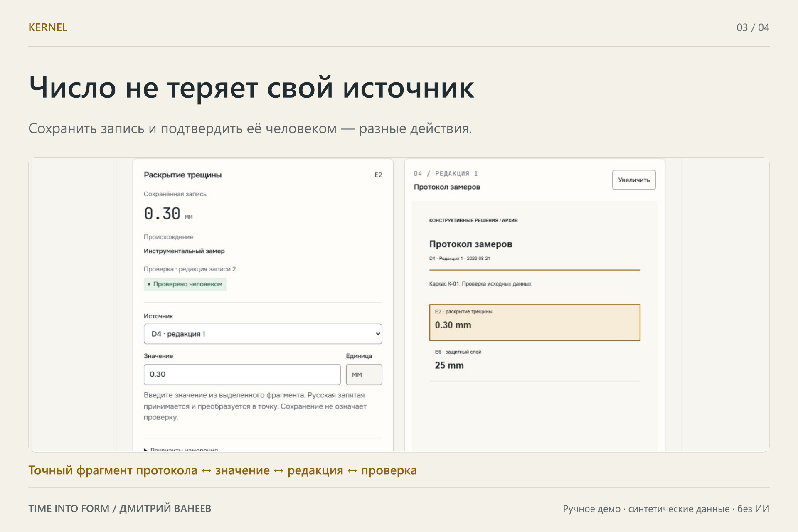Viewport: 798px width, 532px height.
Task: Click the footer note Ручное демо · синтетические данные
Action: [x=646, y=509]
